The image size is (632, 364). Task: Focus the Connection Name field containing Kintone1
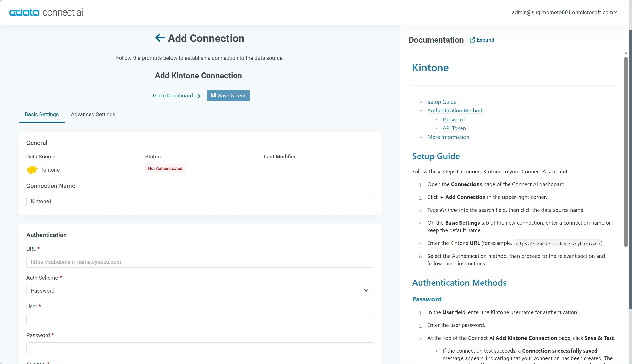click(x=200, y=201)
